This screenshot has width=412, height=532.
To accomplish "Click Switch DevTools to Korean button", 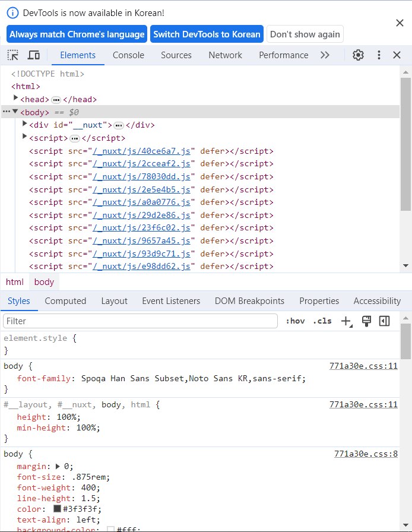I will 207,34.
